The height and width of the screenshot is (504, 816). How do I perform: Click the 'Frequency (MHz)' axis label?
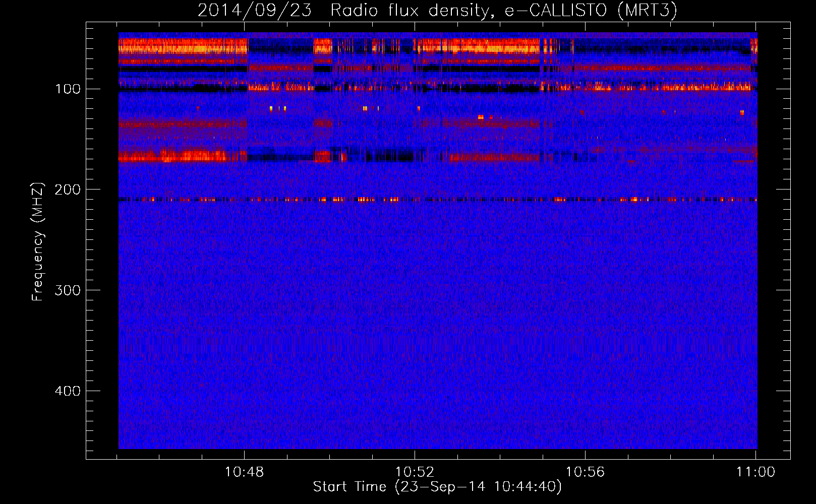click(x=38, y=241)
